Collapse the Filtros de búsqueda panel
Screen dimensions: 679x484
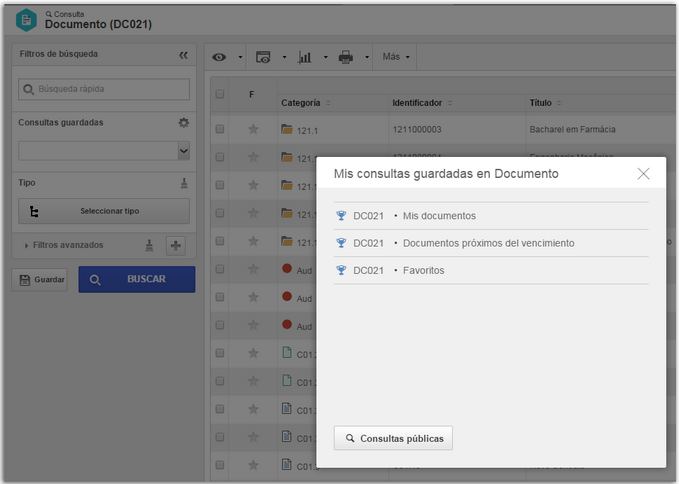click(x=184, y=55)
